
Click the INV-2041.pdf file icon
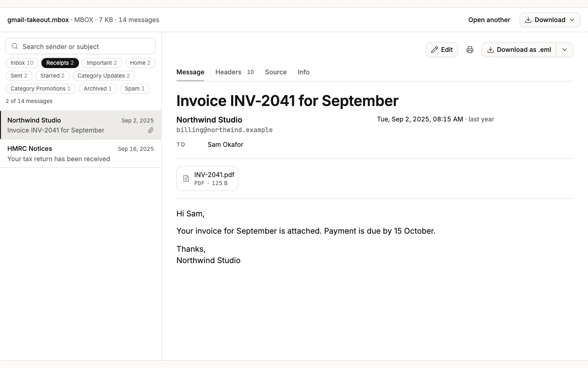tap(186, 178)
